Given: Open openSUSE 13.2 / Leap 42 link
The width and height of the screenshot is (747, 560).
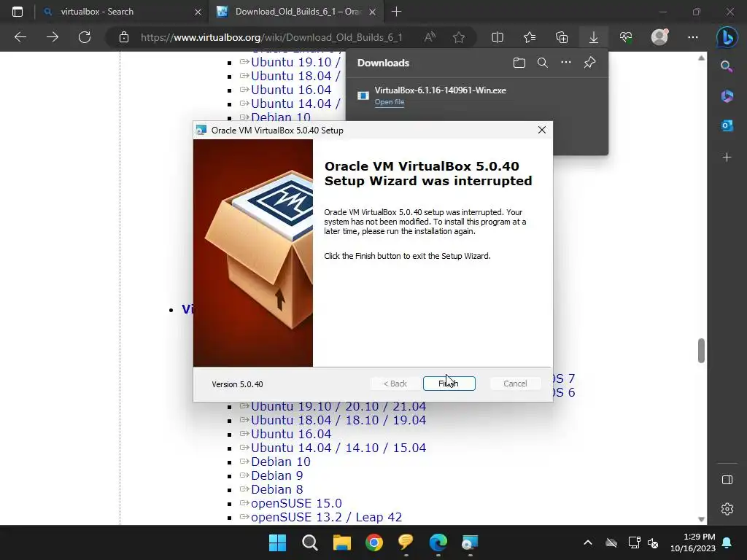Looking at the screenshot, I should tap(326, 517).
